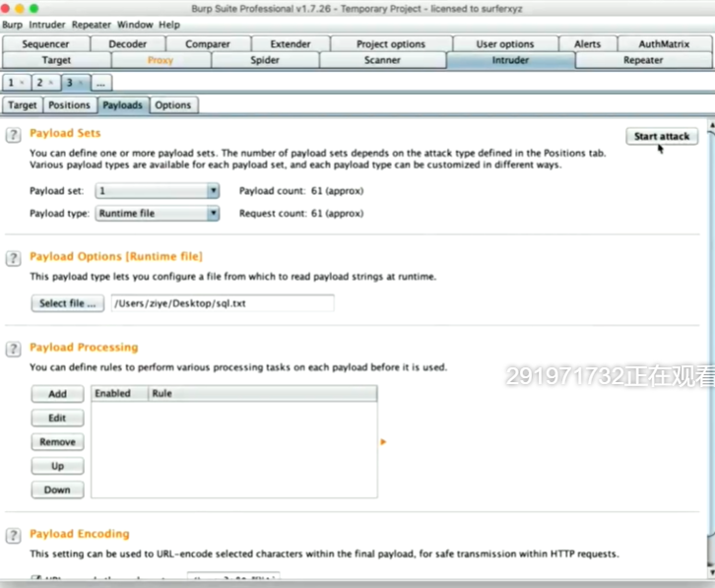The width and height of the screenshot is (715, 588).
Task: Move processing rule Down
Action: click(57, 490)
